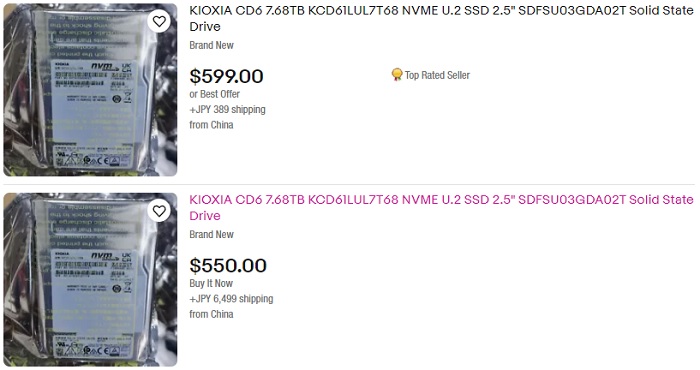
Task: Click the '+JPY 6,499 shipping' text
Action: tap(231, 299)
